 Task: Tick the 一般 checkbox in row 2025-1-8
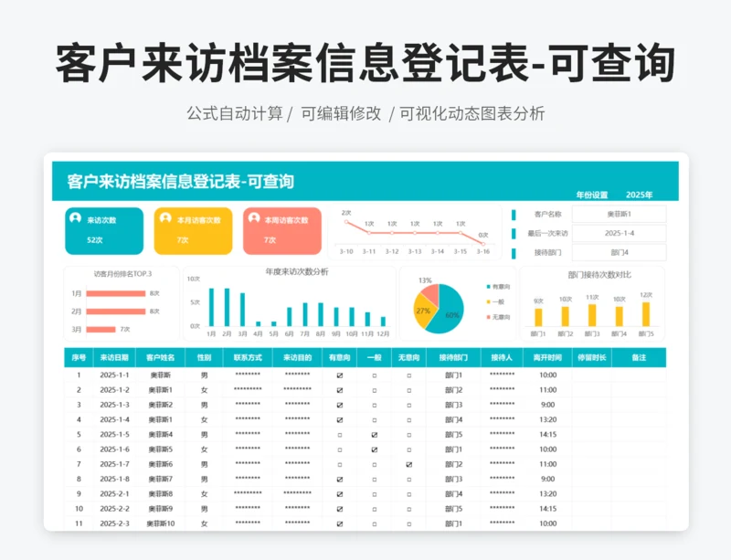coord(375,480)
